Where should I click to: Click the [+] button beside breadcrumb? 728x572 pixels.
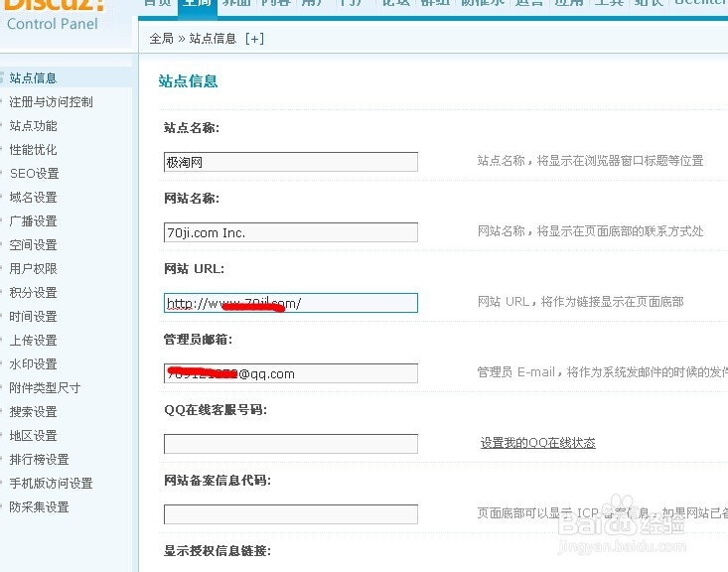pyautogui.click(x=254, y=39)
